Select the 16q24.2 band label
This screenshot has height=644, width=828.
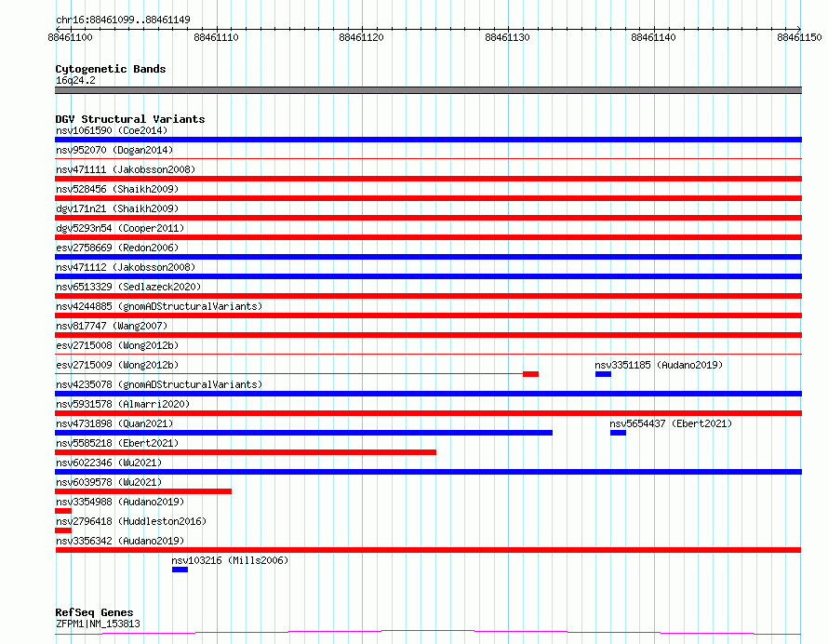(75, 80)
